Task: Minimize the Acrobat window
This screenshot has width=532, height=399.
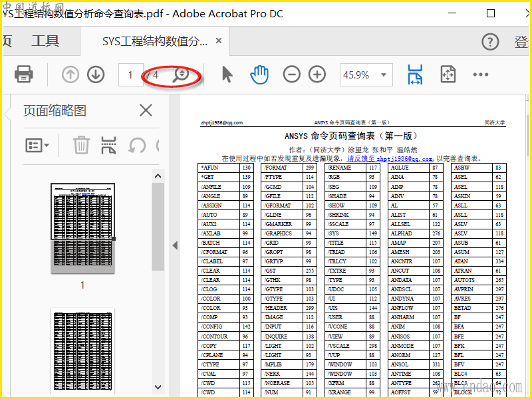Action: [452, 13]
